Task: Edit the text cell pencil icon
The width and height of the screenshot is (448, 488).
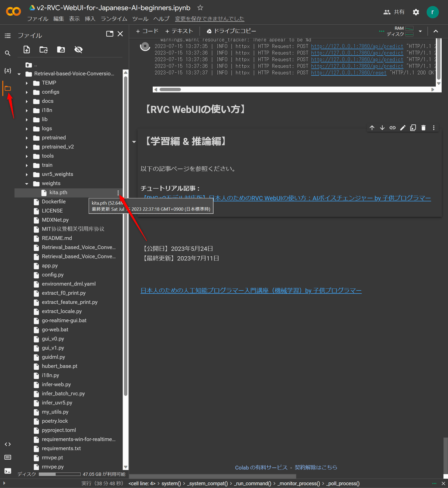Action: [x=403, y=128]
